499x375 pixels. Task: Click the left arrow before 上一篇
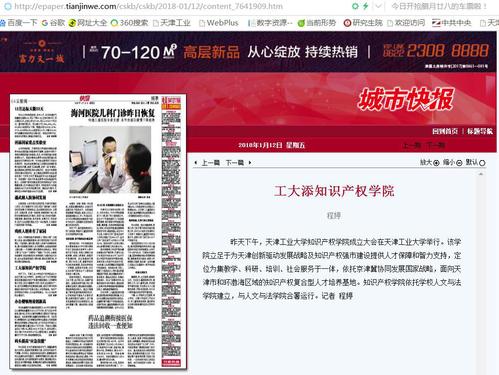coord(196,163)
